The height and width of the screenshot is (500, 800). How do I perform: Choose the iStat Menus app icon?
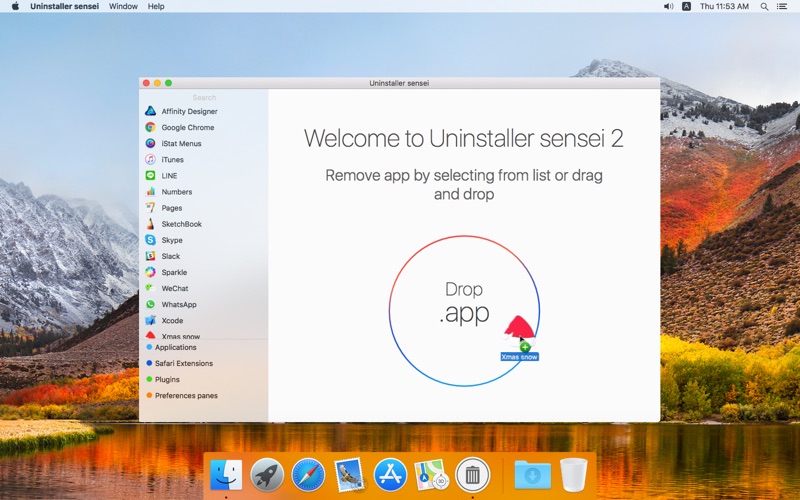pos(150,144)
